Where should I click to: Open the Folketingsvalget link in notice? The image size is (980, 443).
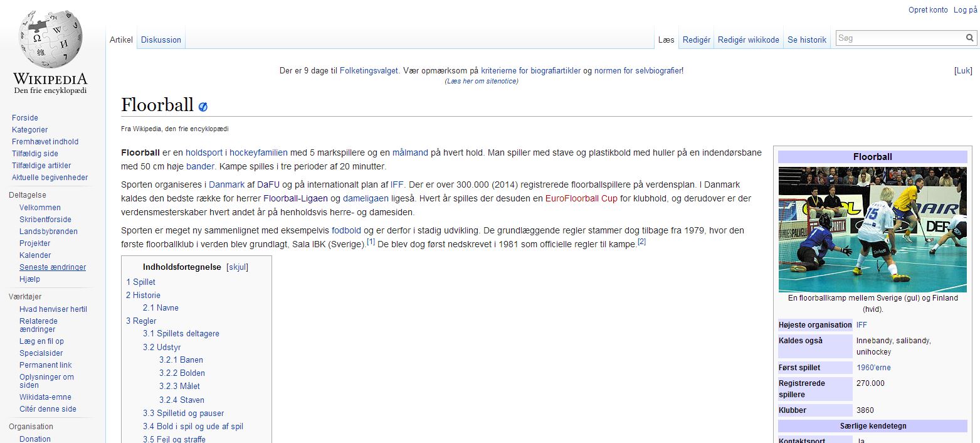pyautogui.click(x=369, y=71)
